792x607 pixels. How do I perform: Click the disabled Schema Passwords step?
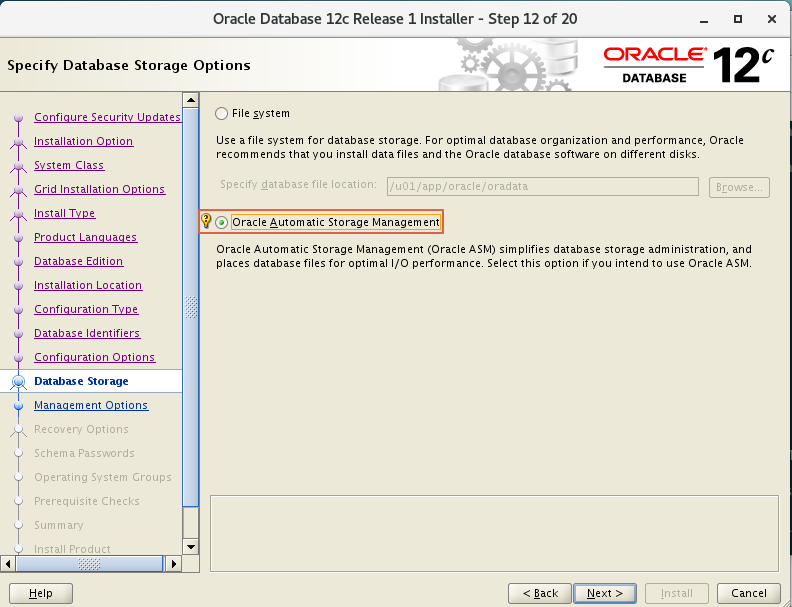pos(84,453)
